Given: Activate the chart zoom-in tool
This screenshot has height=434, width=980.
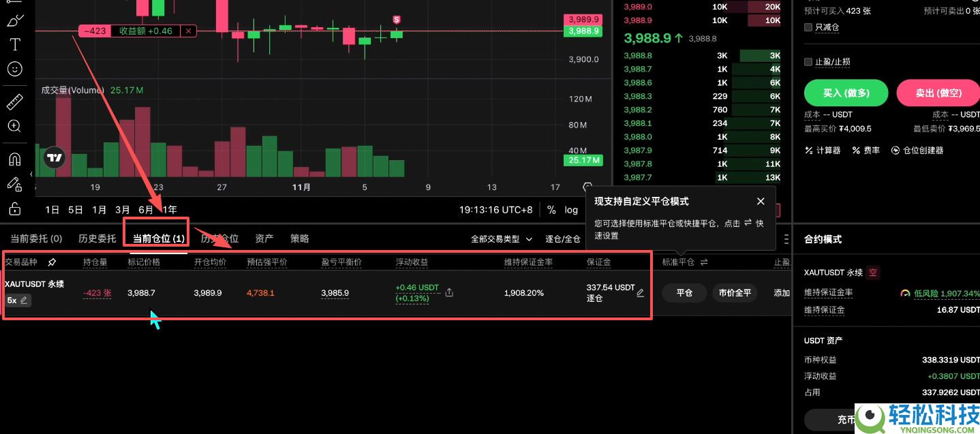Looking at the screenshot, I should pyautogui.click(x=15, y=126).
